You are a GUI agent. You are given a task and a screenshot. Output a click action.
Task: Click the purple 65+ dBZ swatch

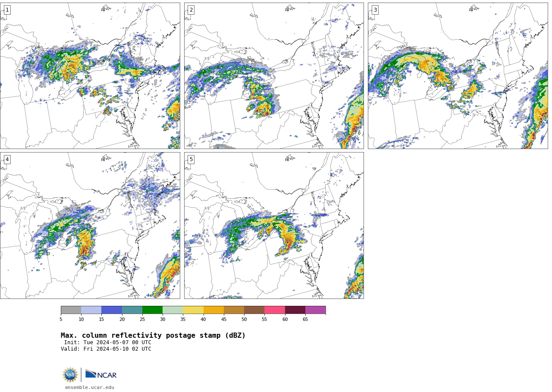point(315,310)
